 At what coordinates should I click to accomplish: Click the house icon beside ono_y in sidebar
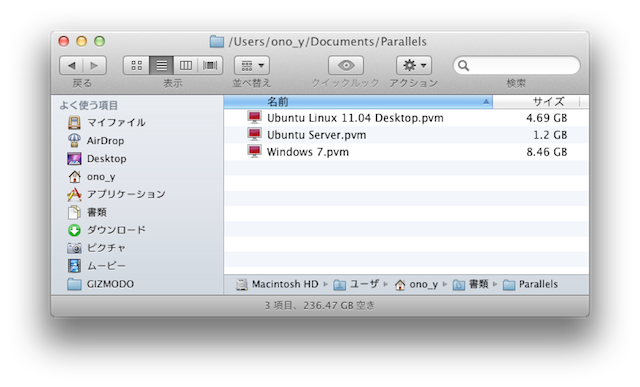tap(74, 176)
